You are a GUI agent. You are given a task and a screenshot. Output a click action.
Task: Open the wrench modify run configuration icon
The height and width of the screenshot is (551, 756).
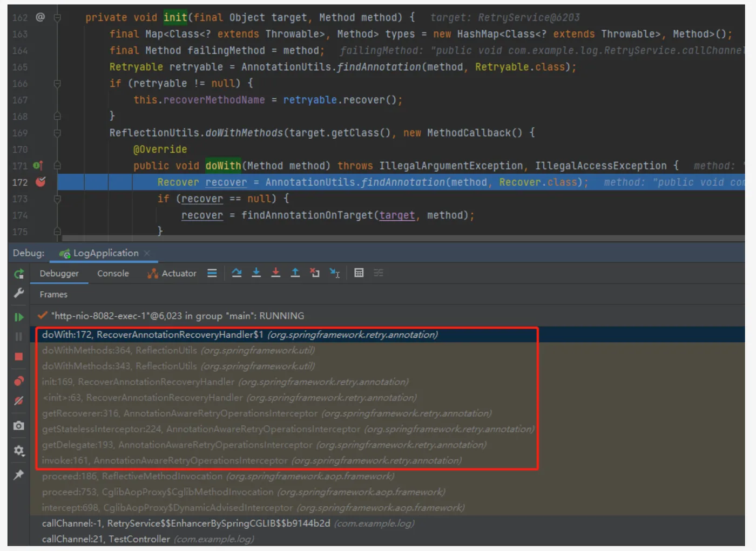pyautogui.click(x=19, y=293)
